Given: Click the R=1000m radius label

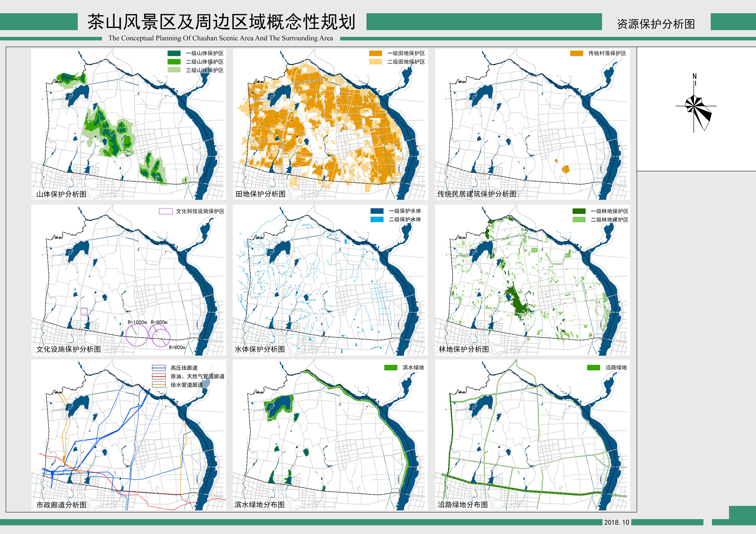Looking at the screenshot, I should pyautogui.click(x=137, y=323).
